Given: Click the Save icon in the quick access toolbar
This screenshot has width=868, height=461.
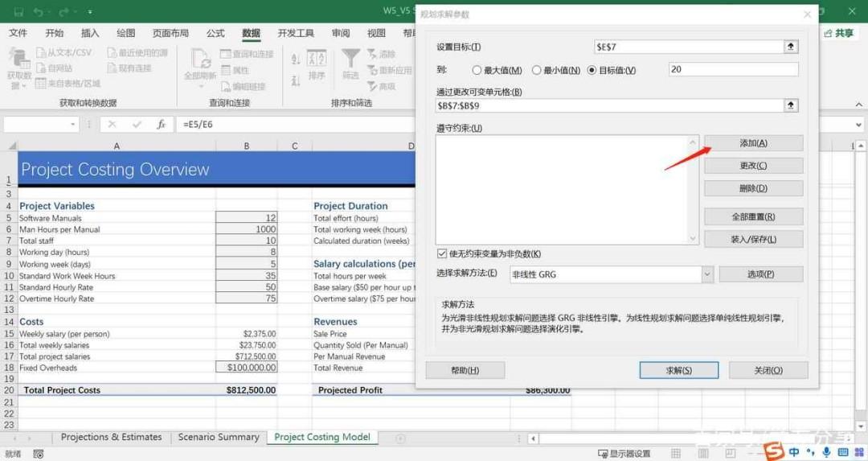Looking at the screenshot, I should (18, 11).
